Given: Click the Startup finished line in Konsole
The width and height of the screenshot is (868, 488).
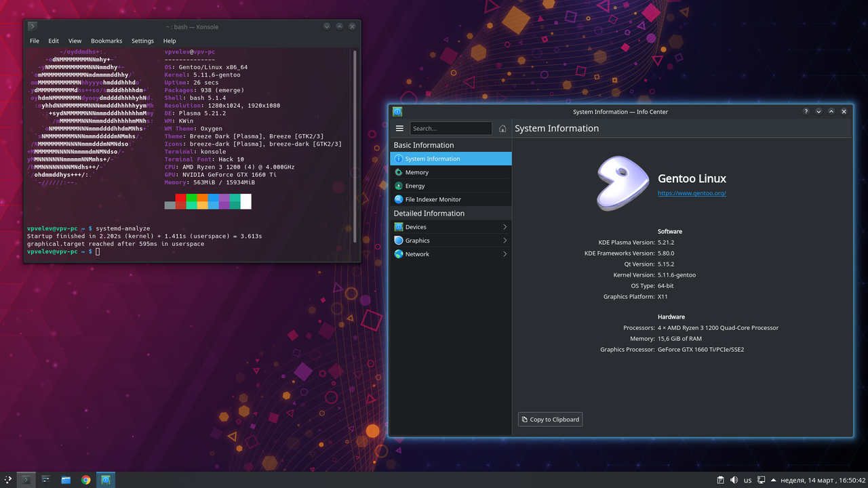Looking at the screenshot, I should 144,236.
